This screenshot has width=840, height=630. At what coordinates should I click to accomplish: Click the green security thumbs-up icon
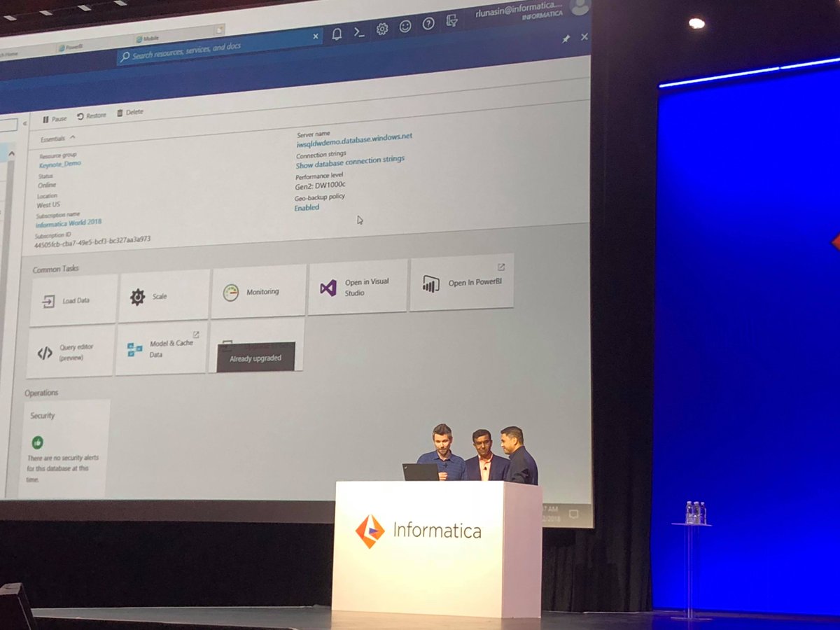[x=37, y=442]
